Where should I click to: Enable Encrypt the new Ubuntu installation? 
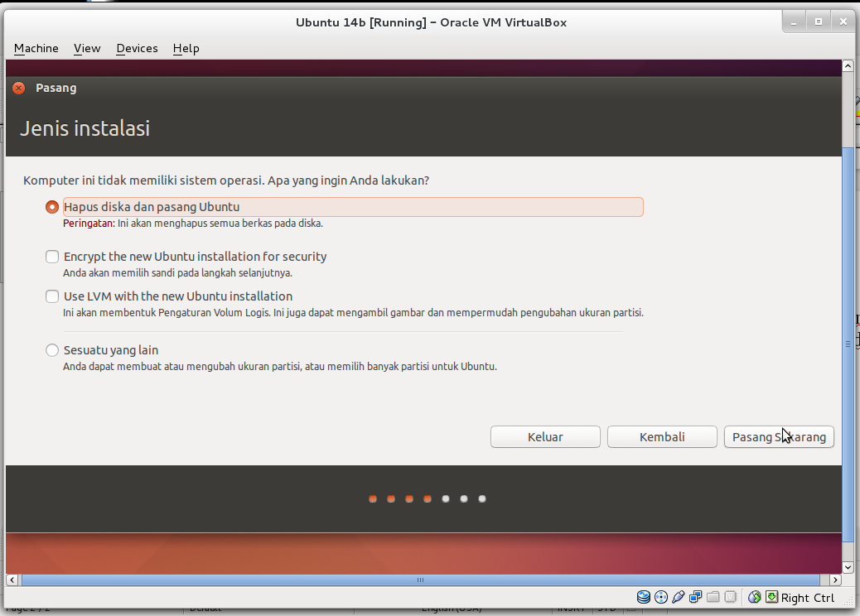[51, 257]
